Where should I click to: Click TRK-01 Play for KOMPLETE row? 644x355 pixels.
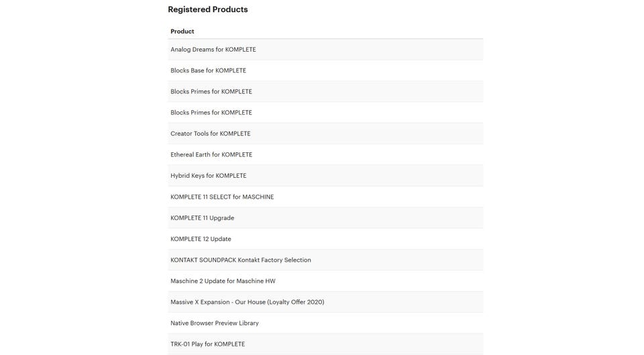tap(325, 344)
